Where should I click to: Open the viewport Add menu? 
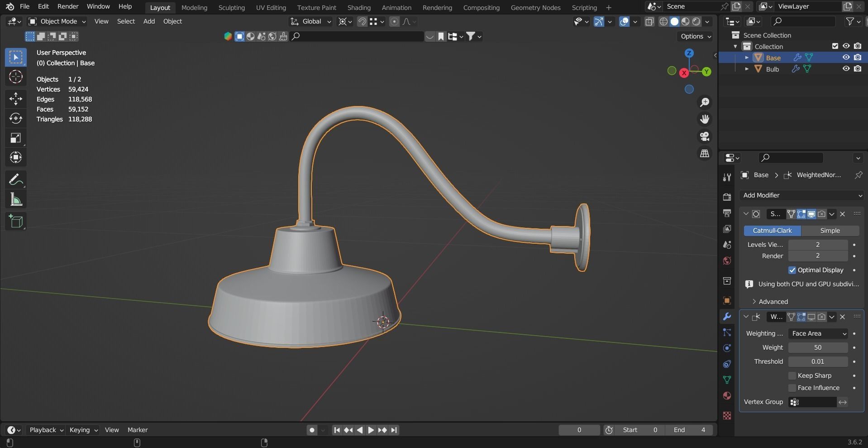[149, 21]
